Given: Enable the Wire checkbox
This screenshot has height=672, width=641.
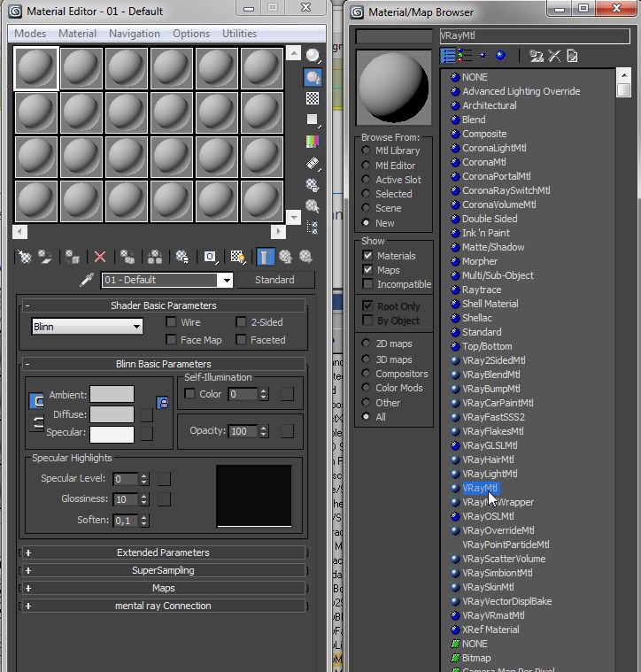Looking at the screenshot, I should click(x=171, y=322).
